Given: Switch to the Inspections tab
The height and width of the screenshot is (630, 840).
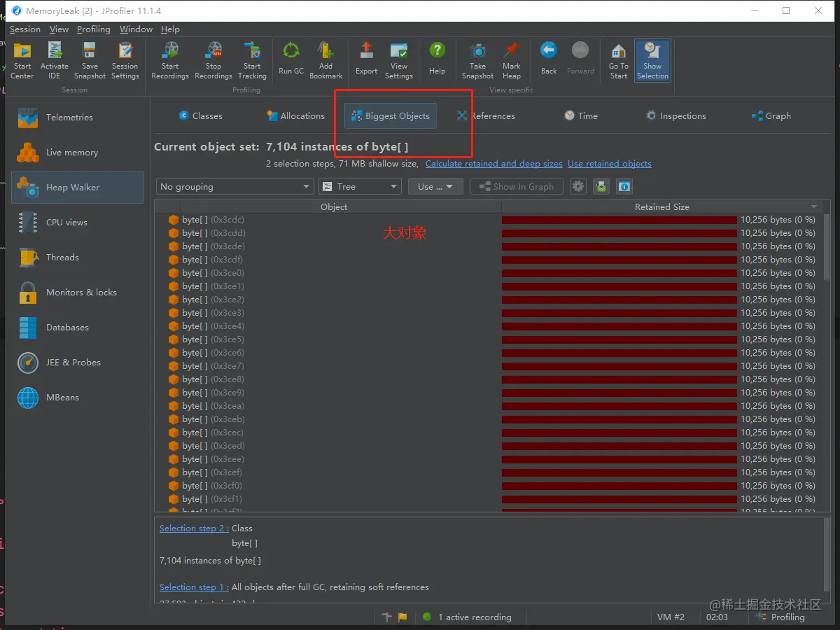Looking at the screenshot, I should tap(675, 116).
